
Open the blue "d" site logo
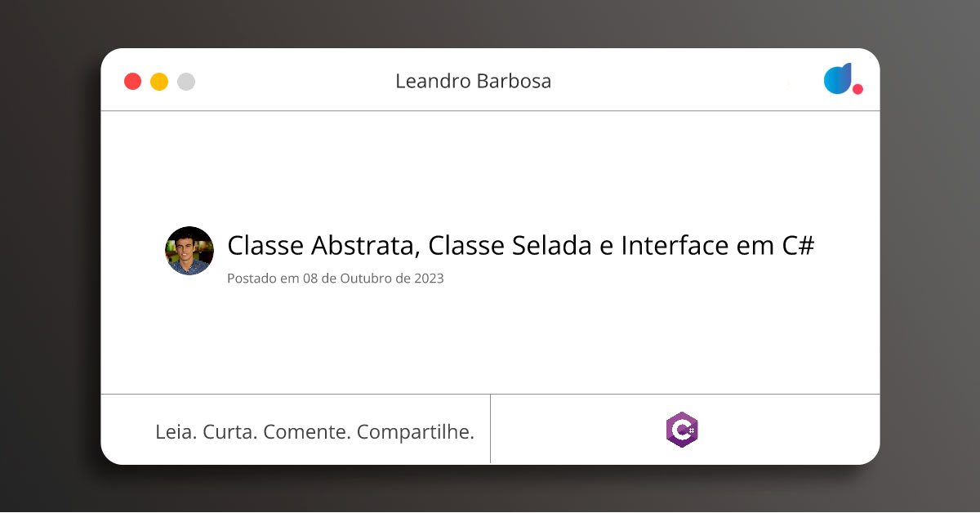tap(838, 78)
